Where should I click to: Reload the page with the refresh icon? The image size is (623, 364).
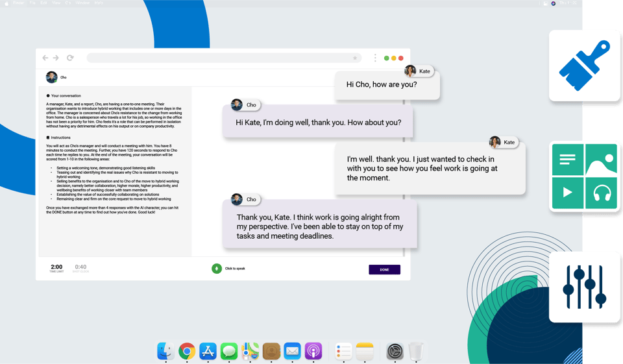70,58
